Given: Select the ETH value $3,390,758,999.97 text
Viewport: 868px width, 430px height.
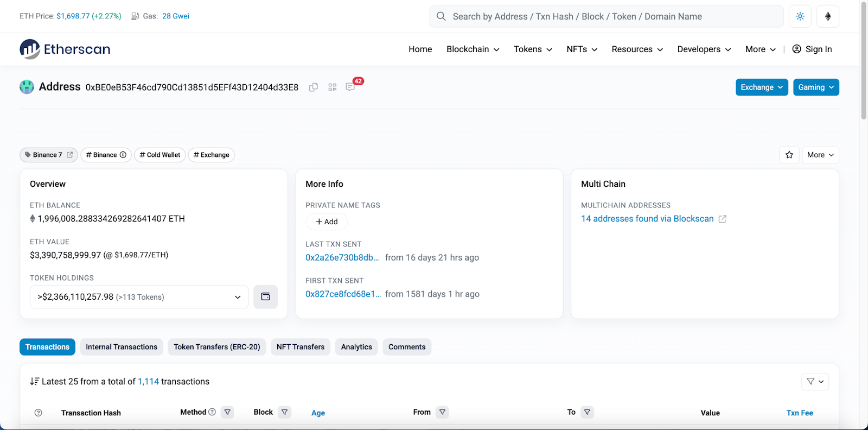Looking at the screenshot, I should [66, 255].
